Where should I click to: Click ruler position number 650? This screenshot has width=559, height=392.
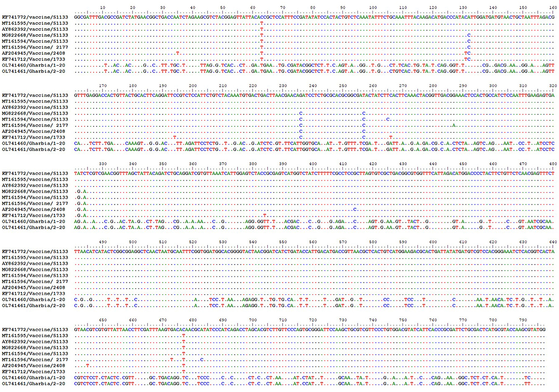pos(103,320)
